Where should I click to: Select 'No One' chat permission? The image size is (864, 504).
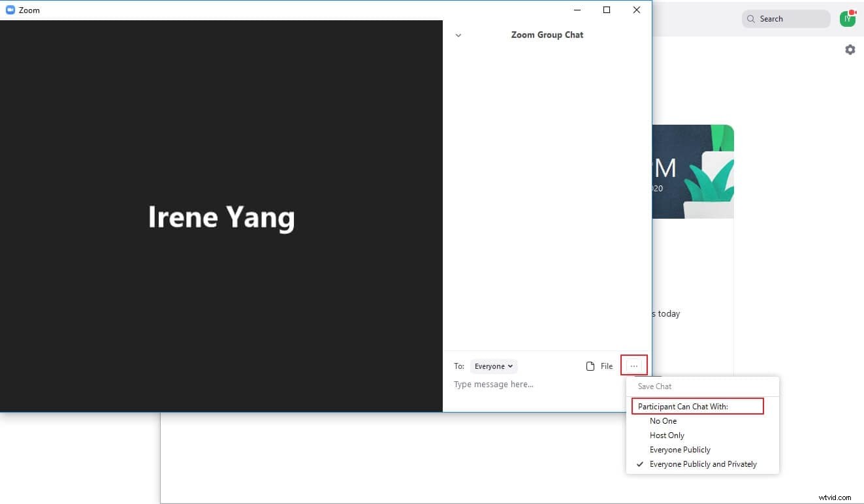pos(664,420)
